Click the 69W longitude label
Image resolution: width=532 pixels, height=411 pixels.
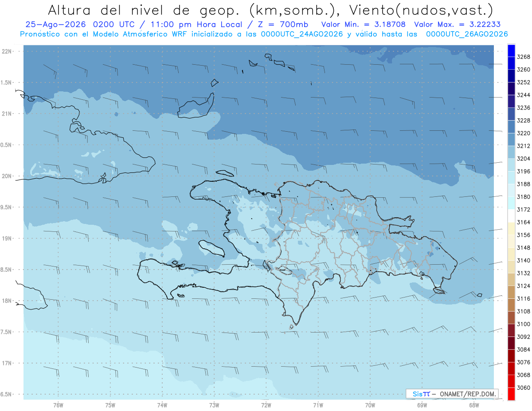(422, 405)
